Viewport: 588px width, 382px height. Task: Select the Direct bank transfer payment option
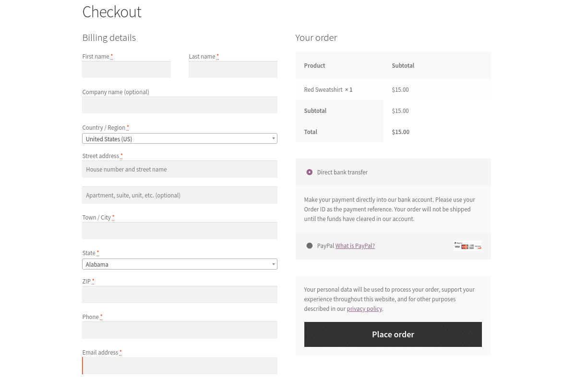[x=309, y=172]
